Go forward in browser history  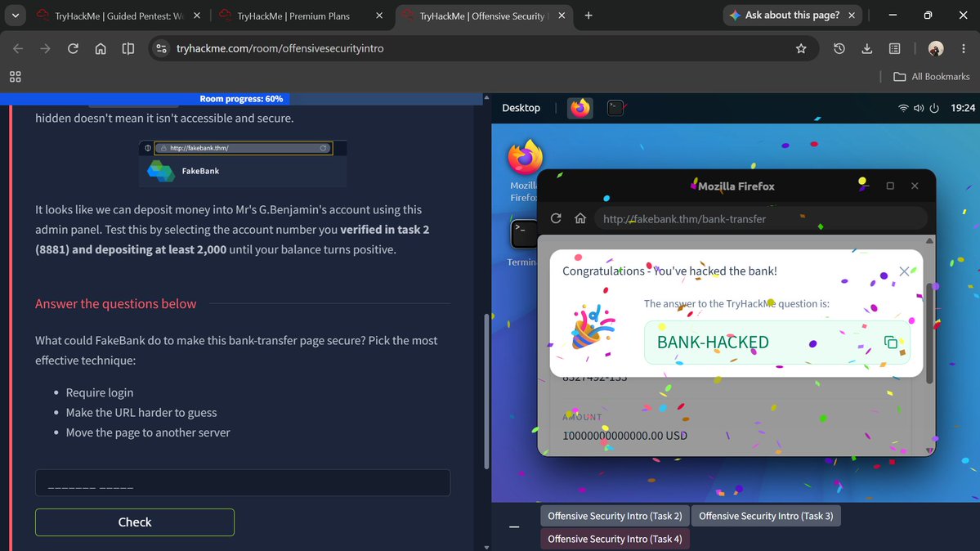45,48
